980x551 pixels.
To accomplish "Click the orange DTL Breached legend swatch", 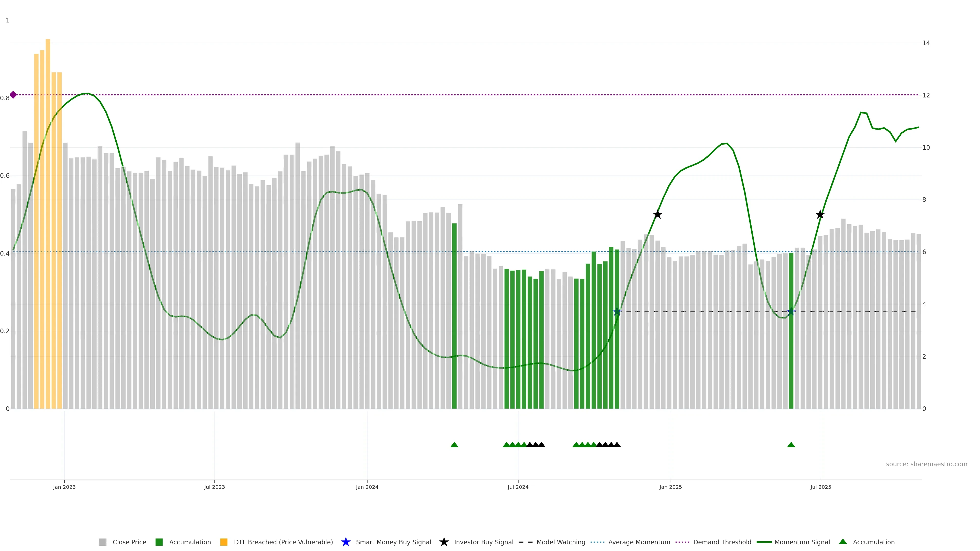I will 224,542.
